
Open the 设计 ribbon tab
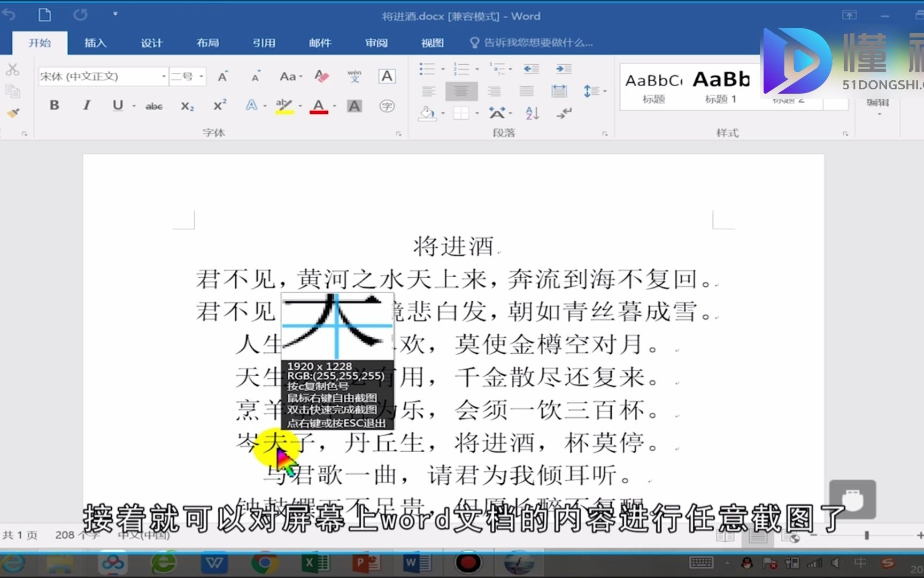[x=152, y=43]
